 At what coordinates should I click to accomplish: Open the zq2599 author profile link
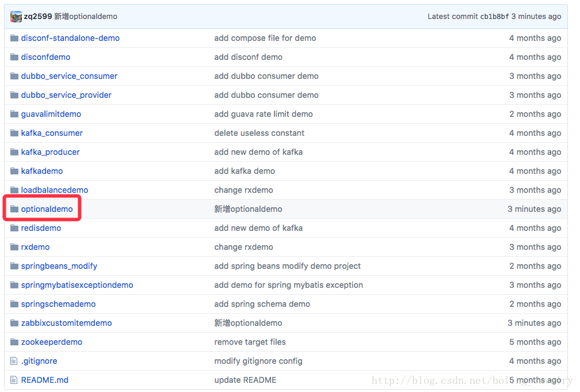click(x=38, y=16)
